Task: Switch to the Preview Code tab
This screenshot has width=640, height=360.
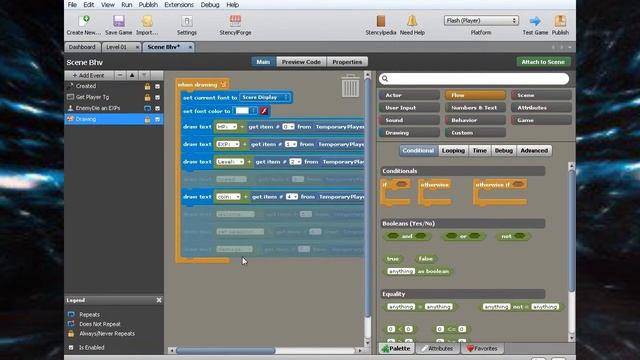Action: tap(301, 62)
